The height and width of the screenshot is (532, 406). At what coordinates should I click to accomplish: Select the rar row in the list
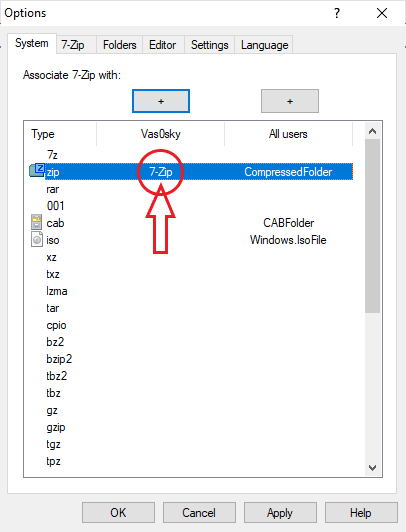pyautogui.click(x=192, y=189)
